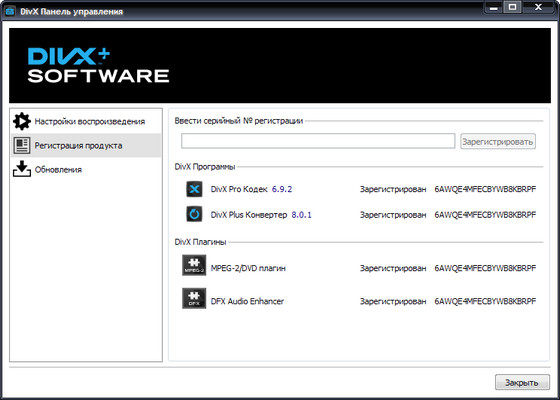The image size is (560, 400).
Task: Click the DivX title bar app icon
Action: point(10,11)
